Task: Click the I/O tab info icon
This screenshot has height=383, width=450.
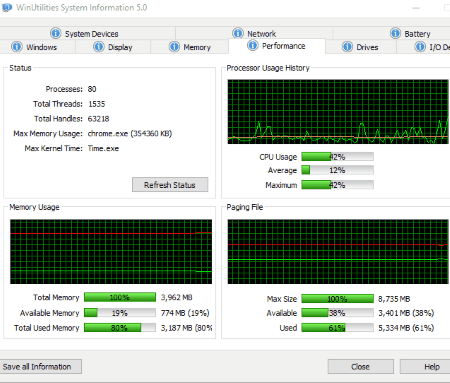Action: click(420, 47)
